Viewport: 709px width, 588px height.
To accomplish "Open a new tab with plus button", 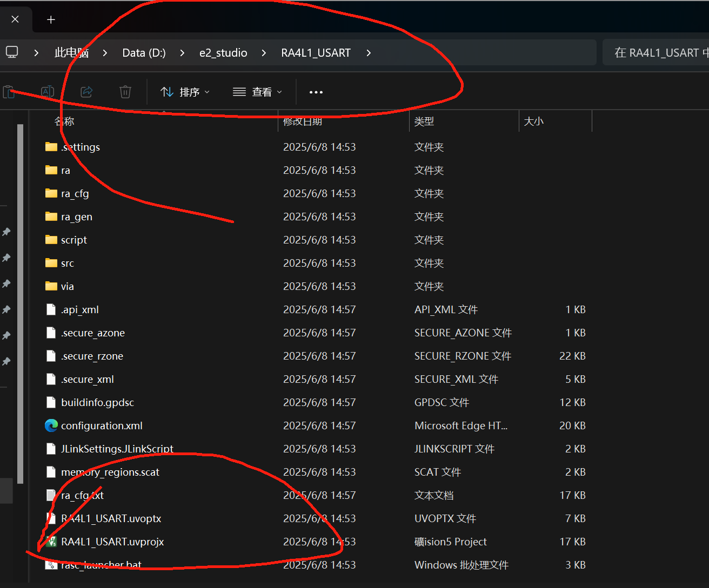I will pos(51,20).
